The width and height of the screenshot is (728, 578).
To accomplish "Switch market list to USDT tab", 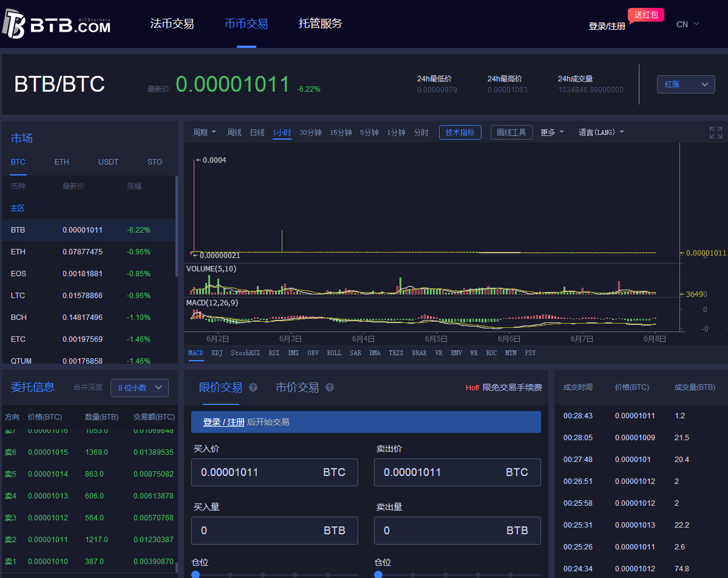I will point(108,162).
